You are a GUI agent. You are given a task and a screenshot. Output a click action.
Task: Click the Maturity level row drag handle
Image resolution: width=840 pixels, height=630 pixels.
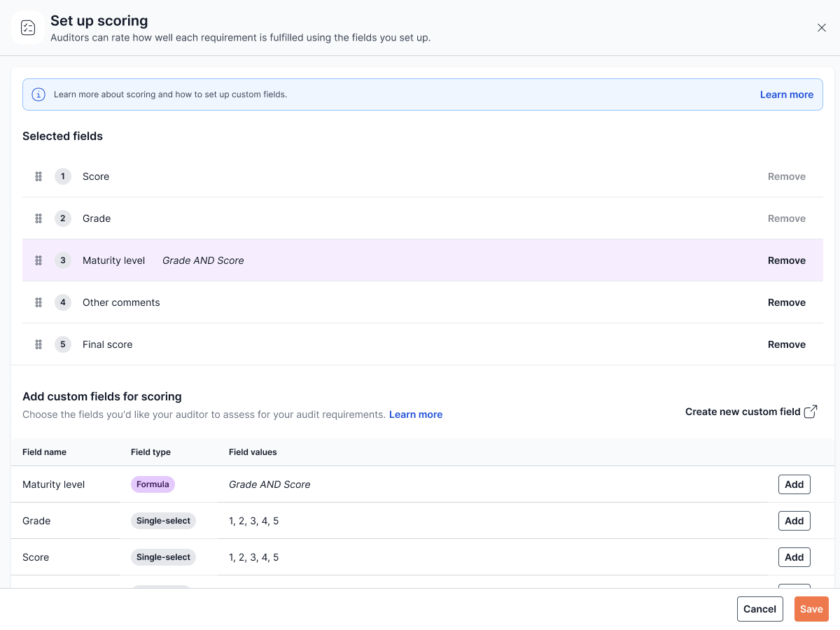tap(38, 260)
